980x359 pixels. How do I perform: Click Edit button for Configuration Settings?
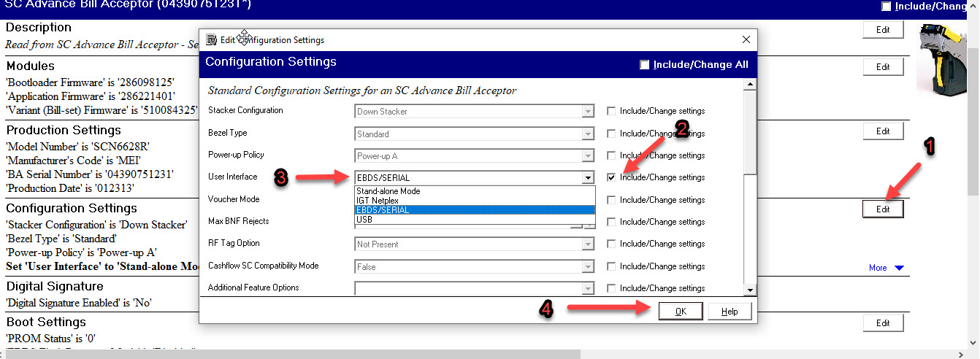[883, 209]
